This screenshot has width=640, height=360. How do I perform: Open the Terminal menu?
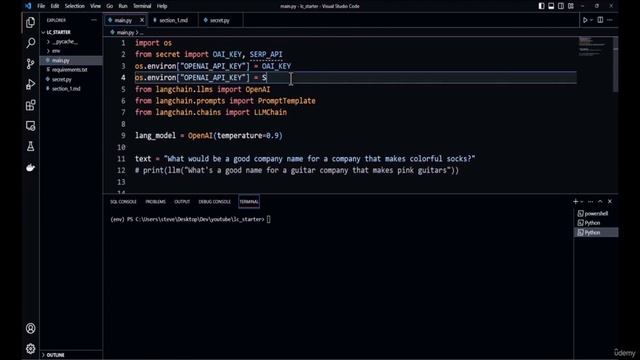142,6
